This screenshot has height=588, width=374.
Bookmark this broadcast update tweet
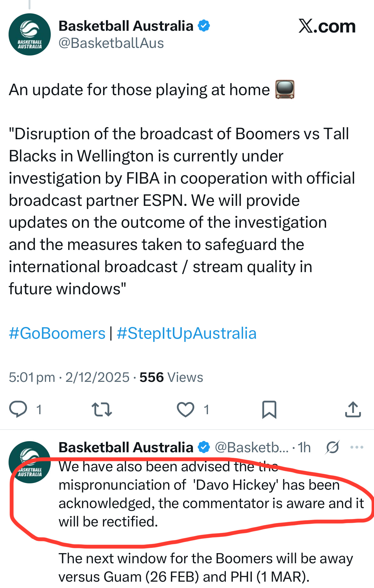click(x=269, y=409)
